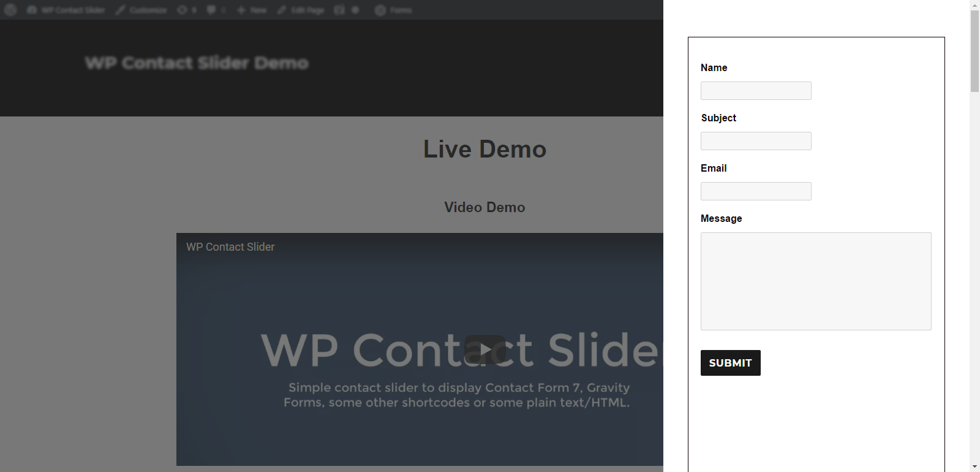Click the scrollbar up arrow
The width and height of the screenshot is (980, 472).
pyautogui.click(x=974, y=5)
